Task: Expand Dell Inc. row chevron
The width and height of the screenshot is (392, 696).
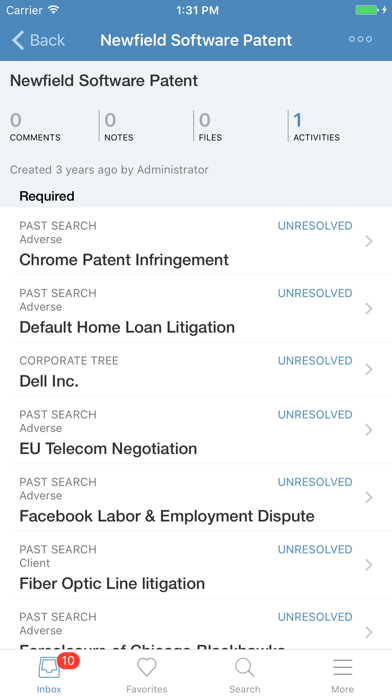Action: (368, 369)
